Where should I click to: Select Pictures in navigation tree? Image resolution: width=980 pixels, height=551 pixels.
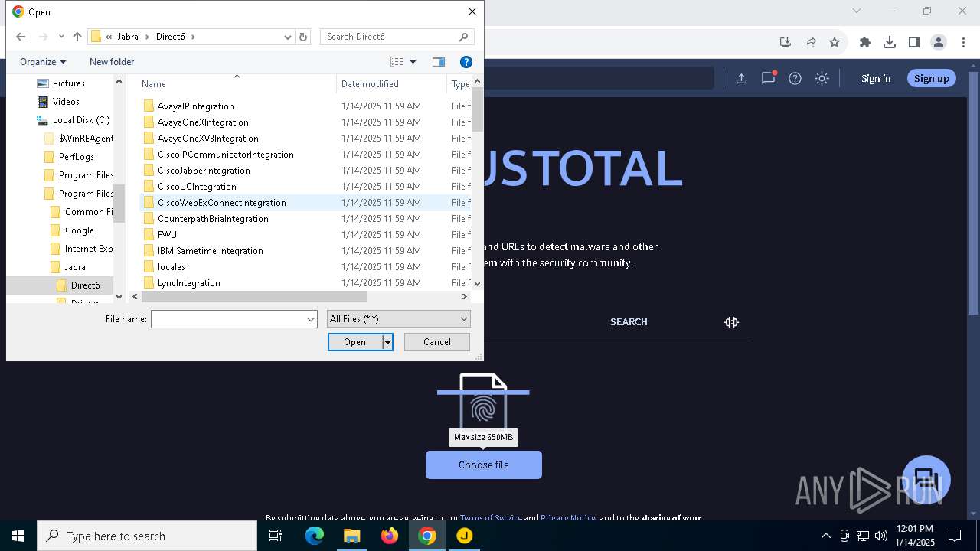click(x=69, y=83)
